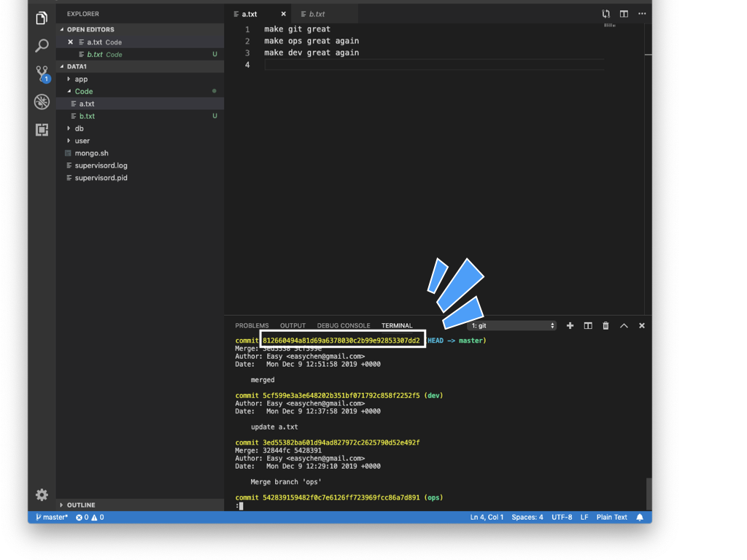This screenshot has width=747, height=560.
Task: Click errors and warnings count in status bar
Action: pyautogui.click(x=90, y=517)
